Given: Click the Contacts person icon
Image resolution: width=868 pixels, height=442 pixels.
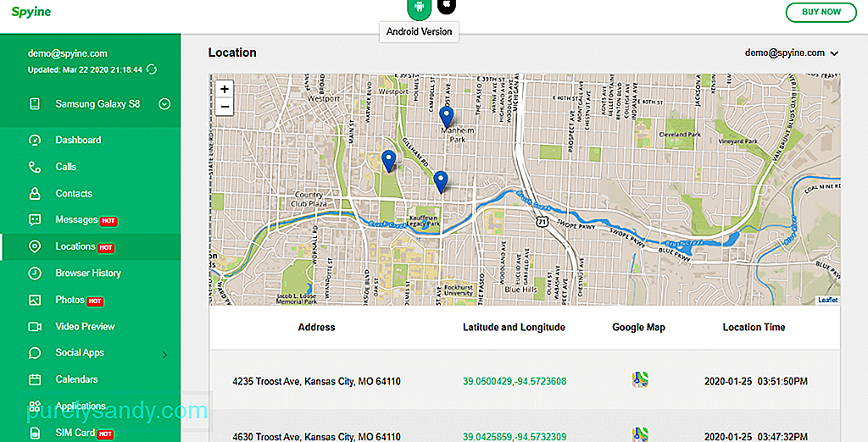Looking at the screenshot, I should 34,194.
